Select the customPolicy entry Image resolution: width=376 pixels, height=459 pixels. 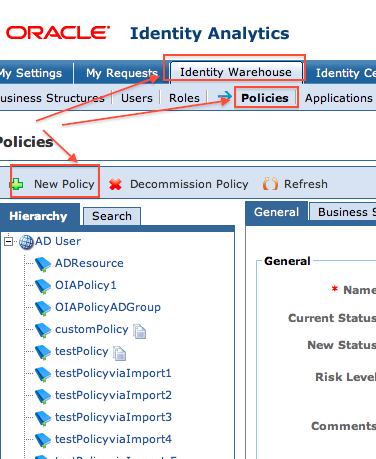point(92,329)
